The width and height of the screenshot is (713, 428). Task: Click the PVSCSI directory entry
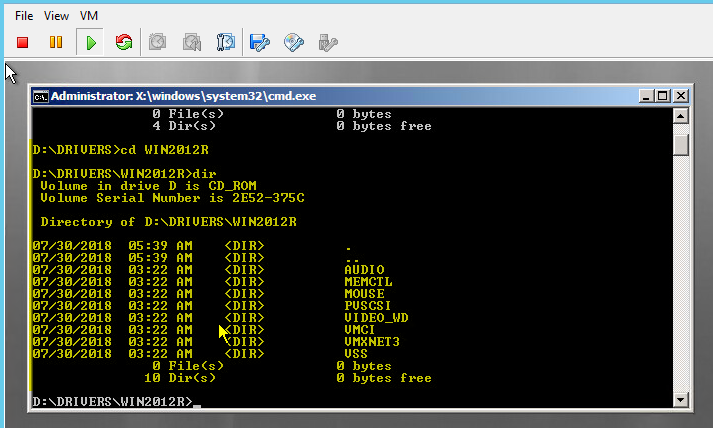(367, 306)
